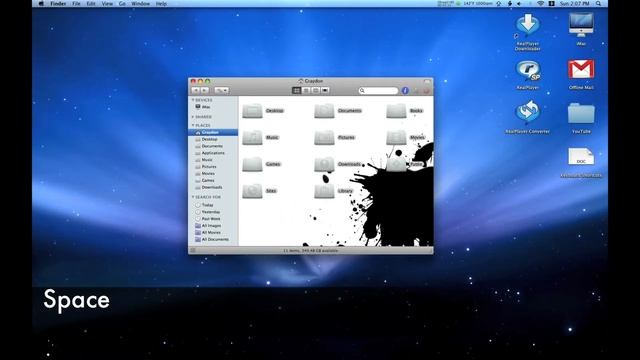Screen dimensions: 640x360
Task: Open the Help menu
Action: (x=162, y=4)
